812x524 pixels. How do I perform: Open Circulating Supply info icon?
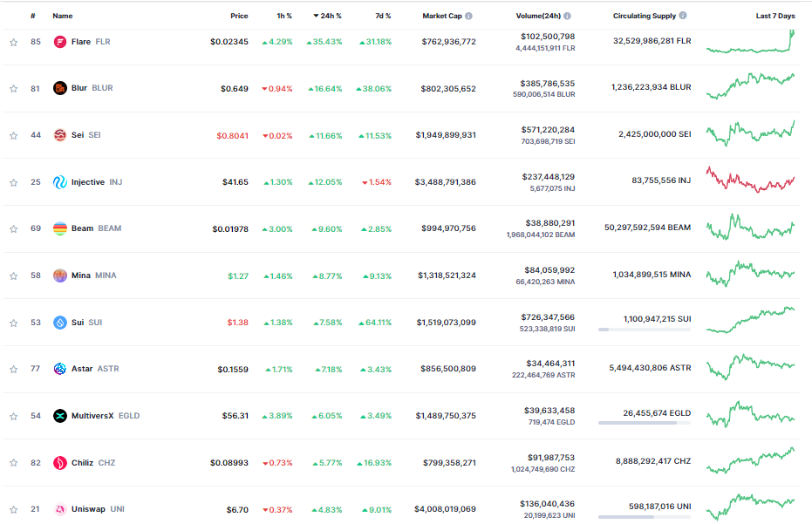(683, 16)
